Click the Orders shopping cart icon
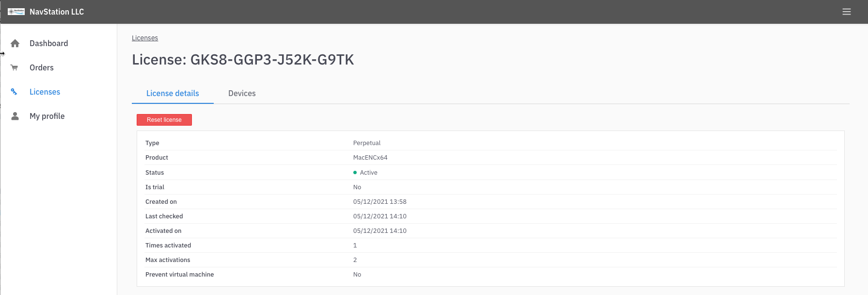This screenshot has width=868, height=295. 15,67
